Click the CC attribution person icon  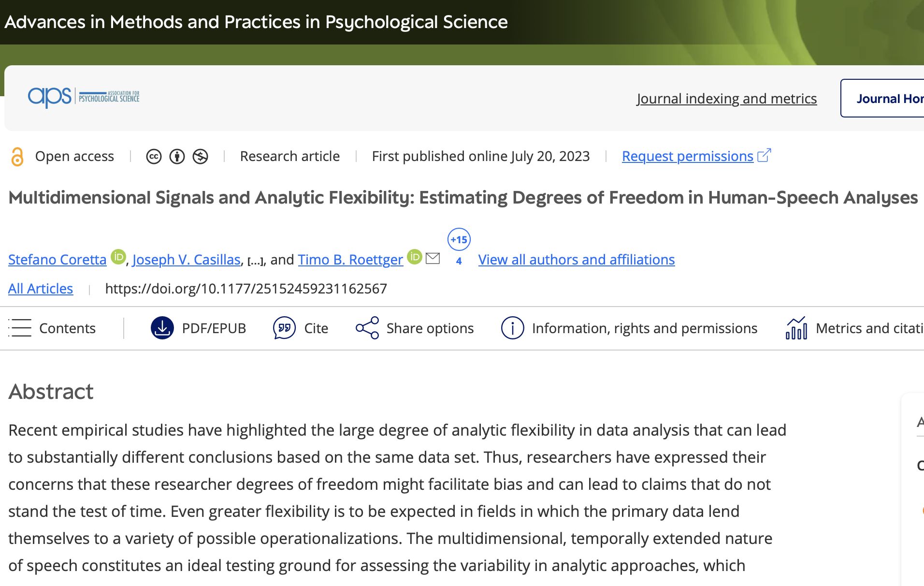click(x=177, y=157)
